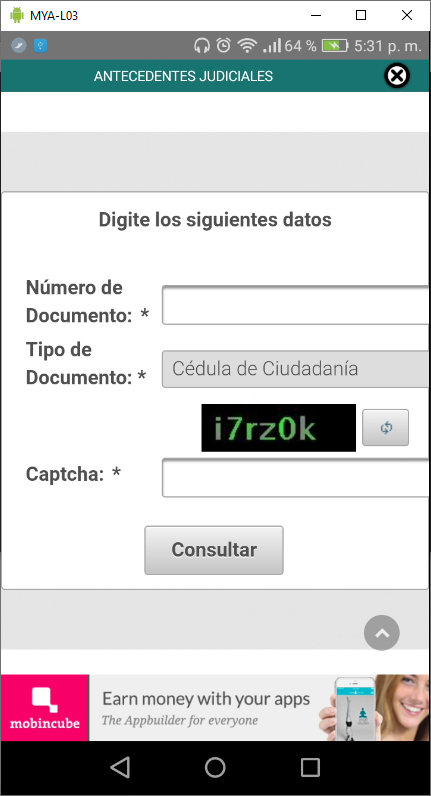The width and height of the screenshot is (431, 796).
Task: Close the Antecedentes Judiciales screen with the X icon
Action: pyautogui.click(x=397, y=76)
